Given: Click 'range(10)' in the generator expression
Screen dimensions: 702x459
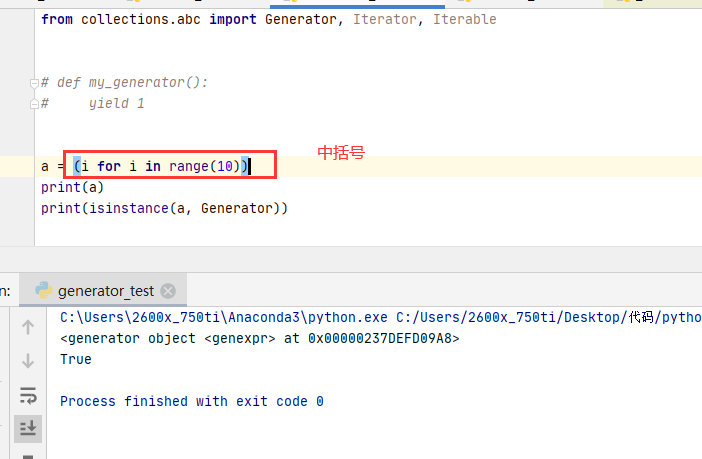Looking at the screenshot, I should click(205, 166).
